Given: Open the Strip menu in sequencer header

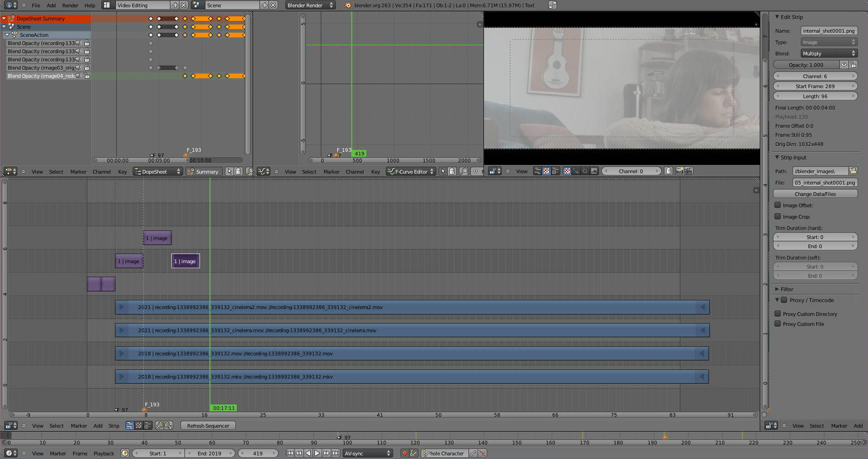Looking at the screenshot, I should (114, 426).
